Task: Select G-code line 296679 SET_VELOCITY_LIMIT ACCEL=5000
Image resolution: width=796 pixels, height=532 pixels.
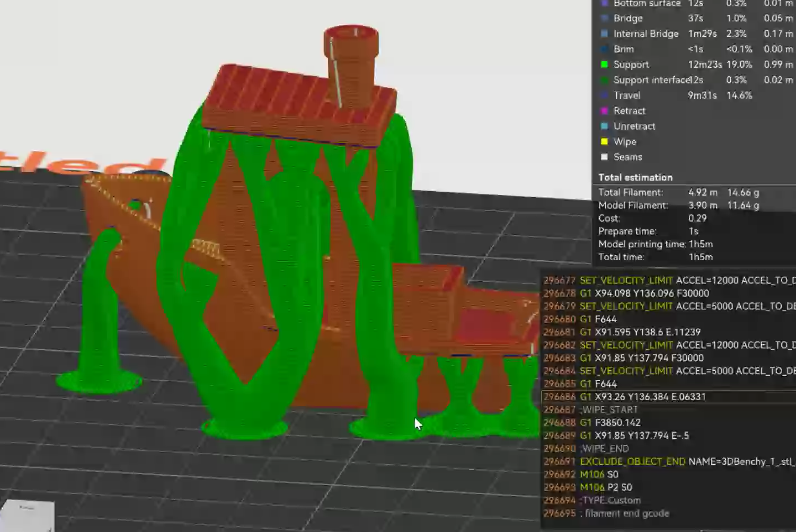Action: click(669, 306)
